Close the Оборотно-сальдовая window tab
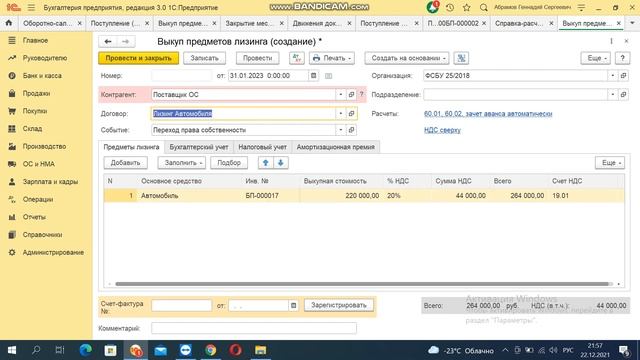Screen dimensions: 640x360 80,23
